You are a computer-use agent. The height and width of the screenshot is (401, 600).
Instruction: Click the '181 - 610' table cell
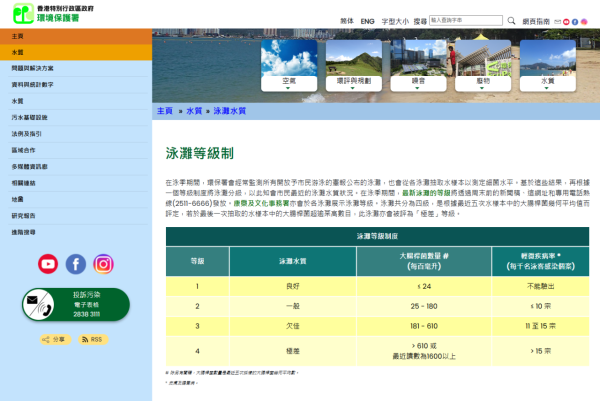point(424,326)
